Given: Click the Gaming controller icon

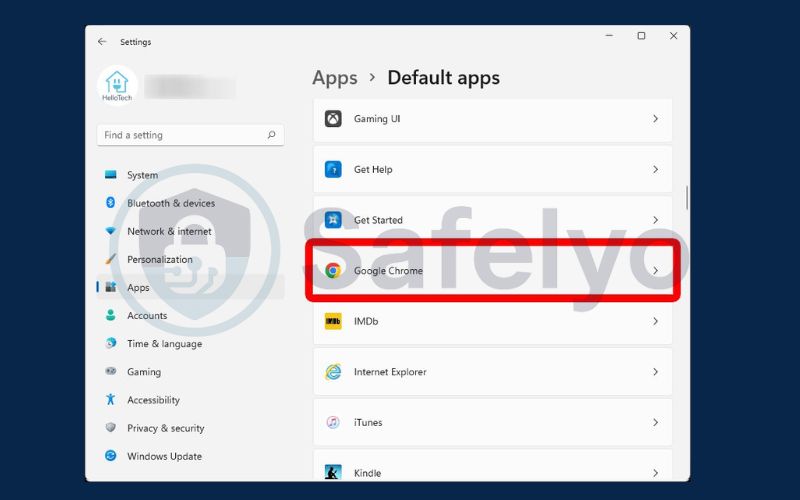Looking at the screenshot, I should (x=111, y=371).
